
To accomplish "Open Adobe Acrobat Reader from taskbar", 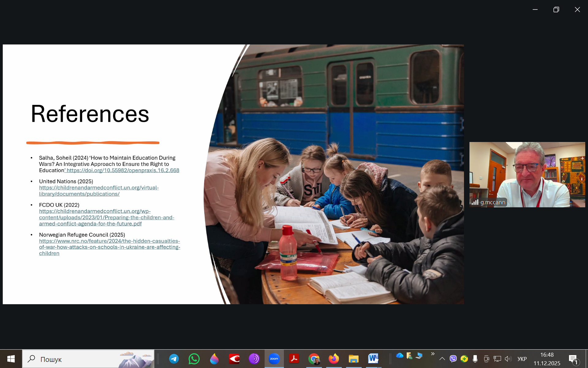I will pos(294,359).
